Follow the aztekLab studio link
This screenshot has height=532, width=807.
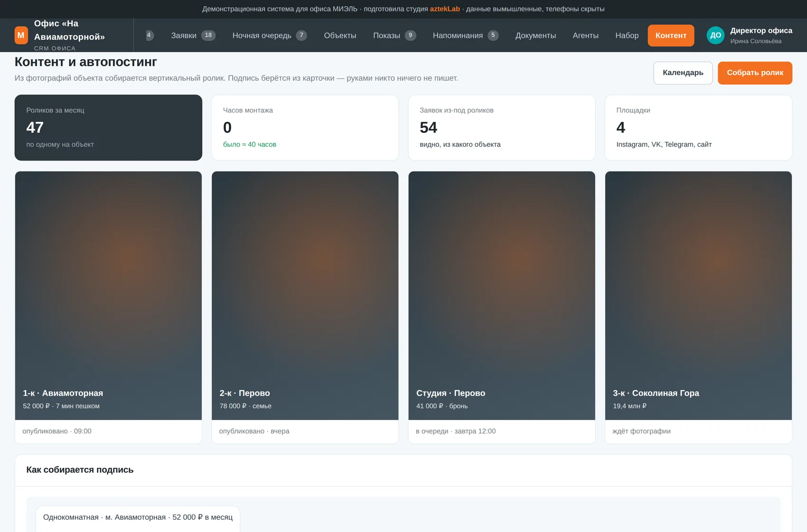click(x=445, y=9)
